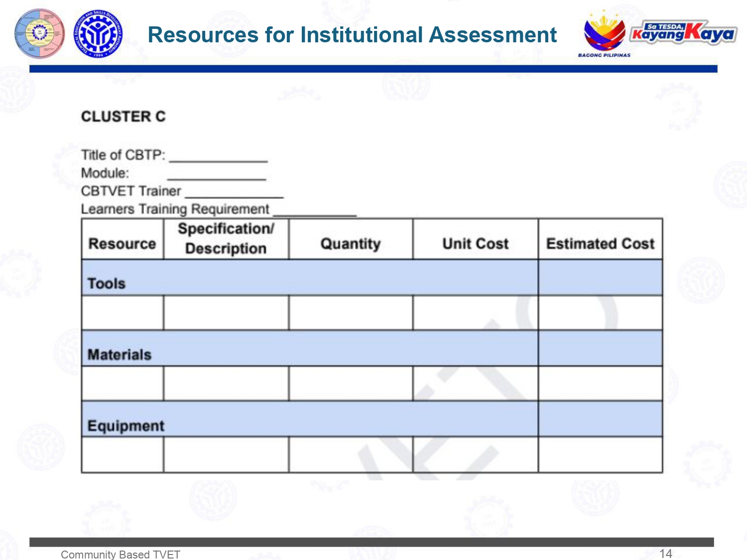This screenshot has width=747, height=560.
Task: Click the TESDA seal logo
Action: click(x=98, y=34)
